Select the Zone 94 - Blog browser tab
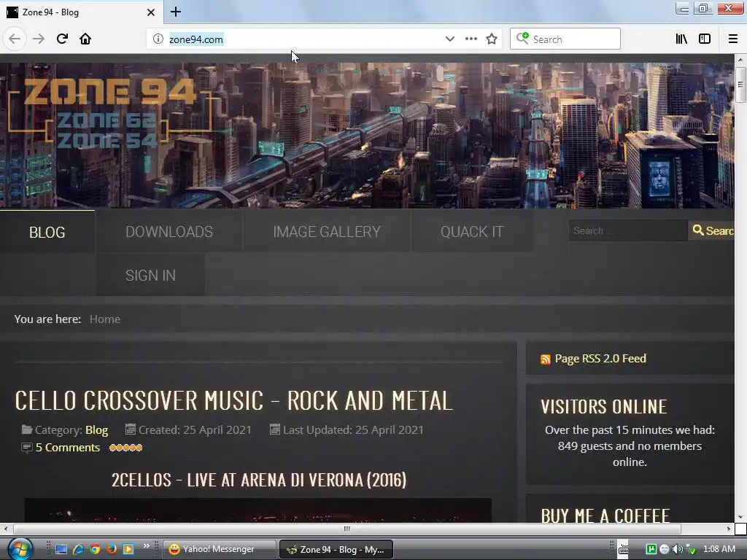747x560 pixels. (x=82, y=12)
